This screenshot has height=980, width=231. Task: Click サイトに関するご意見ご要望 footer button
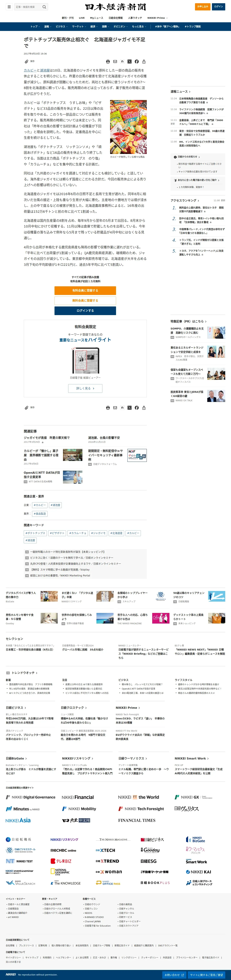(206, 975)
